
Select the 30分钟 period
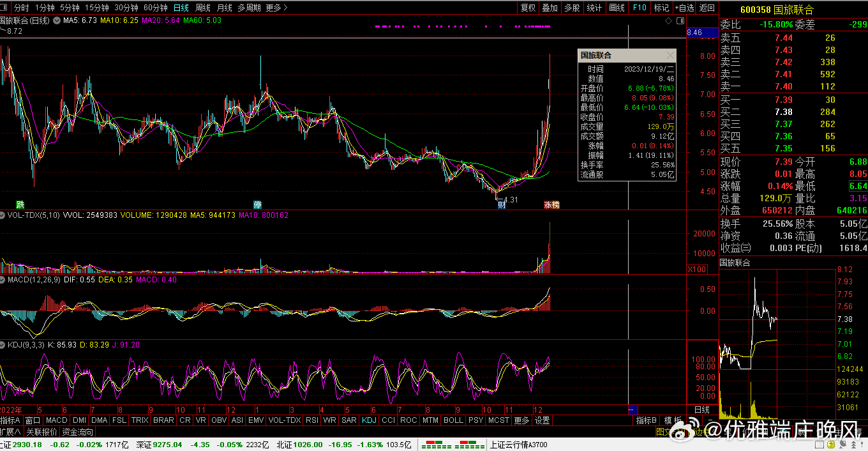click(126, 8)
